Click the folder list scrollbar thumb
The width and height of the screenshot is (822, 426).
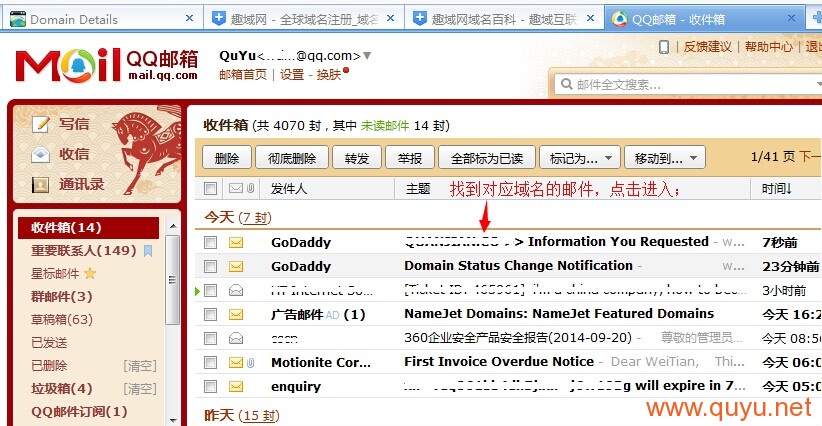tap(172, 280)
